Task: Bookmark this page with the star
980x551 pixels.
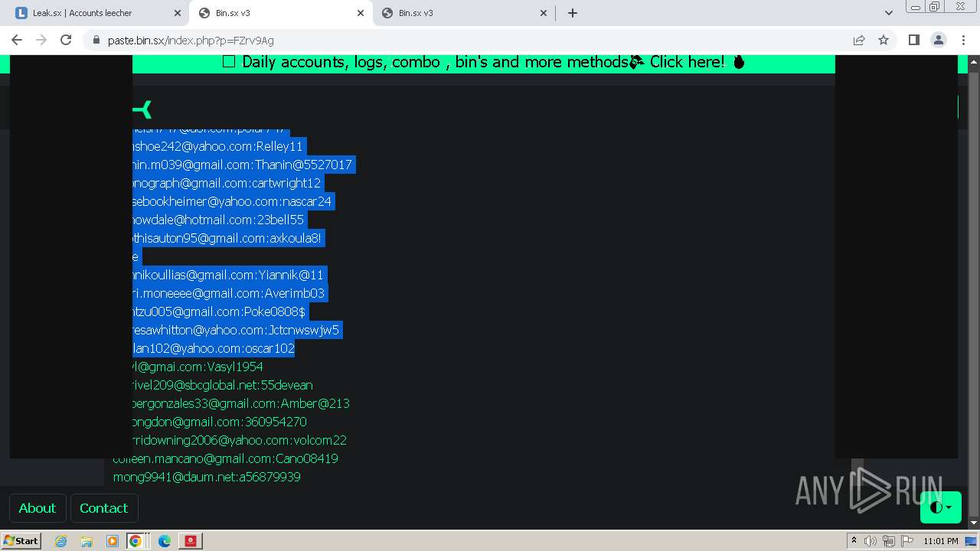Action: tap(884, 40)
